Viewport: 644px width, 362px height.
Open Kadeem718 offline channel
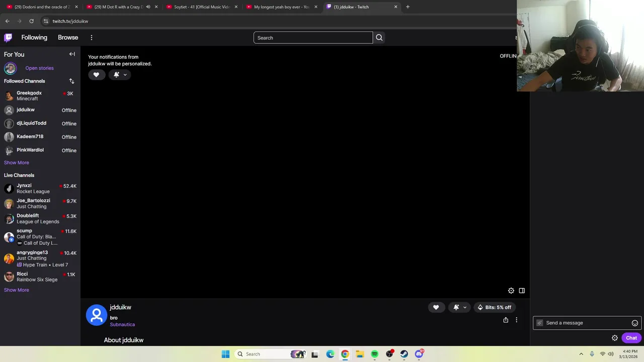(40, 137)
